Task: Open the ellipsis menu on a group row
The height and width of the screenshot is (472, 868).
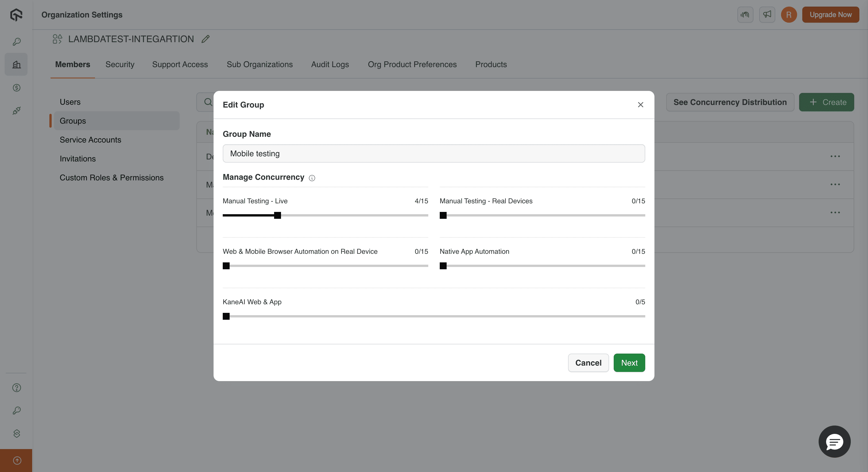Action: pyautogui.click(x=835, y=156)
